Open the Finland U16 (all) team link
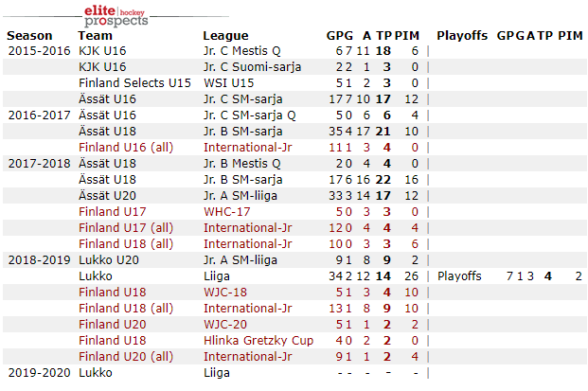Screen dimensions: 588x391 (125, 147)
